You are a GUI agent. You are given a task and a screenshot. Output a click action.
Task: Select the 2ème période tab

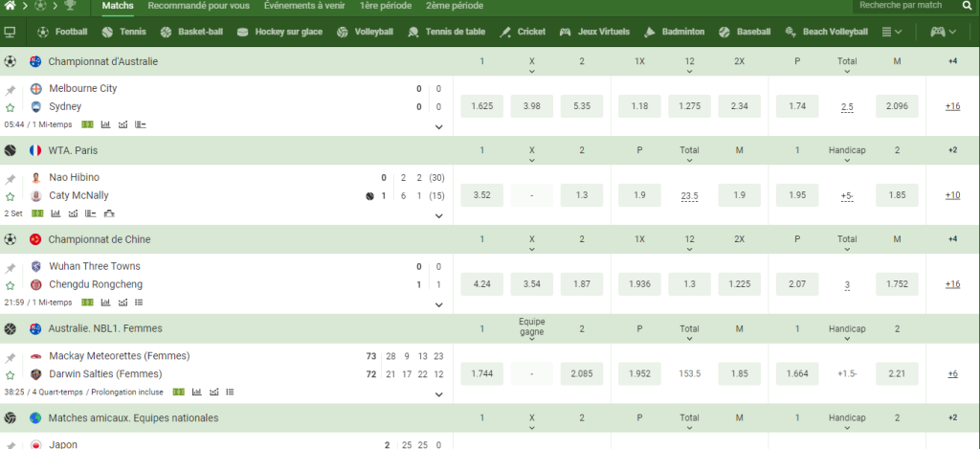[455, 6]
